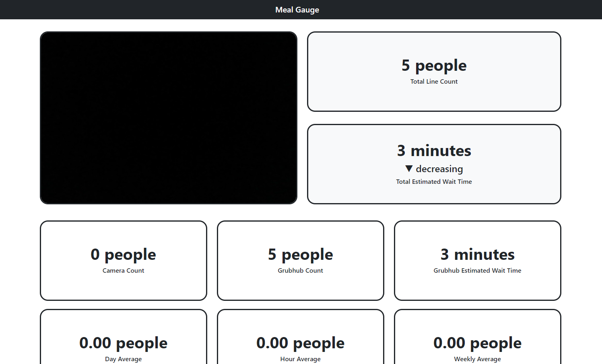The width and height of the screenshot is (602, 364).
Task: Open the Grubhub Estimated Wait Time card
Action: pos(477,260)
